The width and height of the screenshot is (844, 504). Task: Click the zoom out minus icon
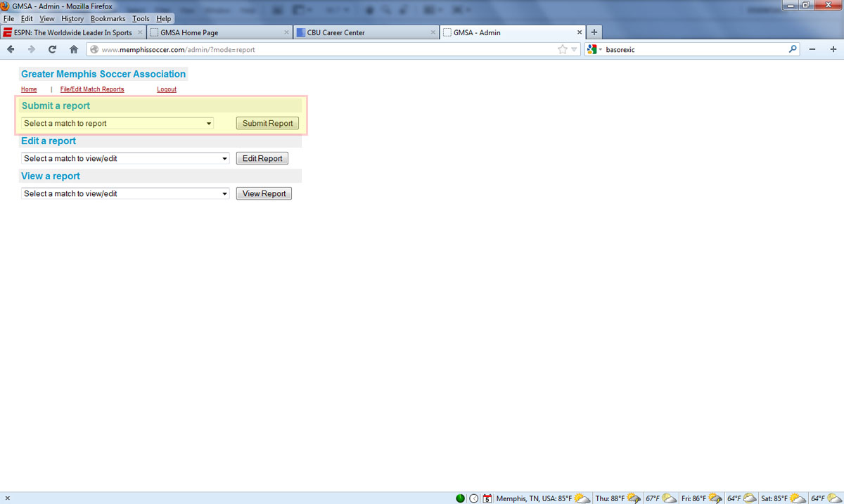click(812, 49)
